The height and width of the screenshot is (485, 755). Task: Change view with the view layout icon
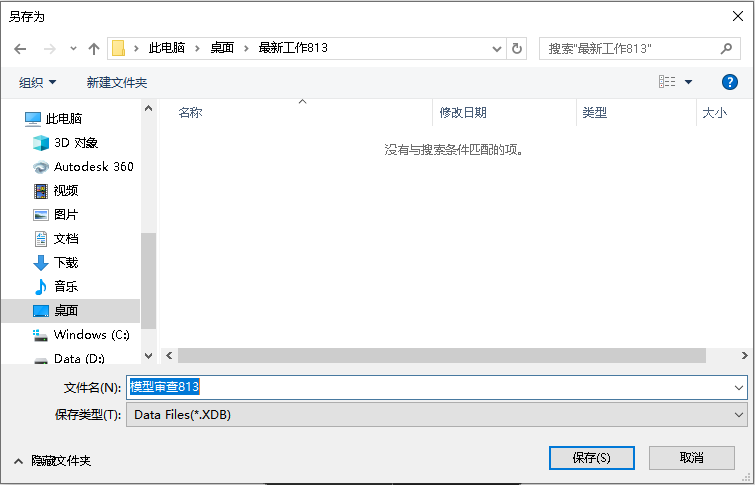[x=667, y=82]
